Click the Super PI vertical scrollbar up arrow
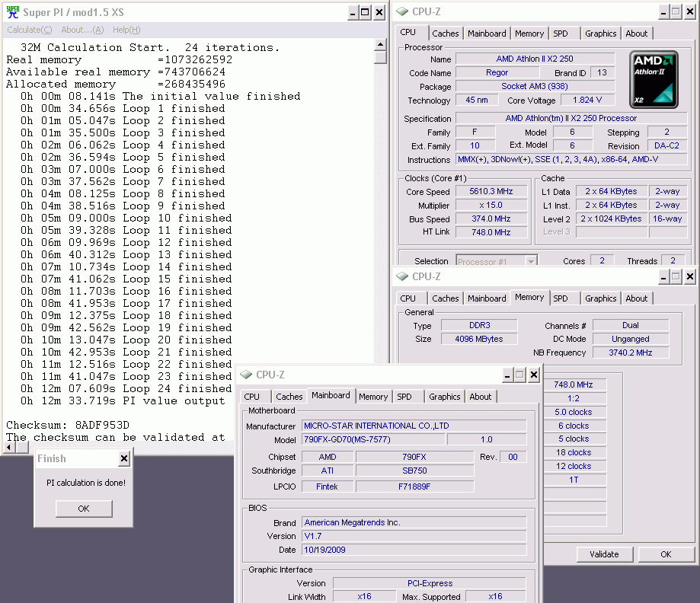Screen dimensions: 700x603 coord(380,45)
